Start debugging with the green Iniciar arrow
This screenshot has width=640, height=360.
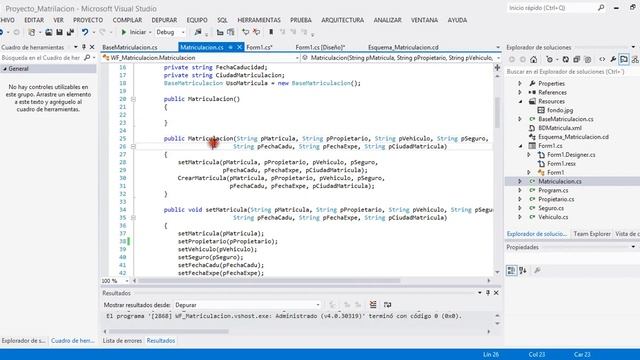coord(124,32)
